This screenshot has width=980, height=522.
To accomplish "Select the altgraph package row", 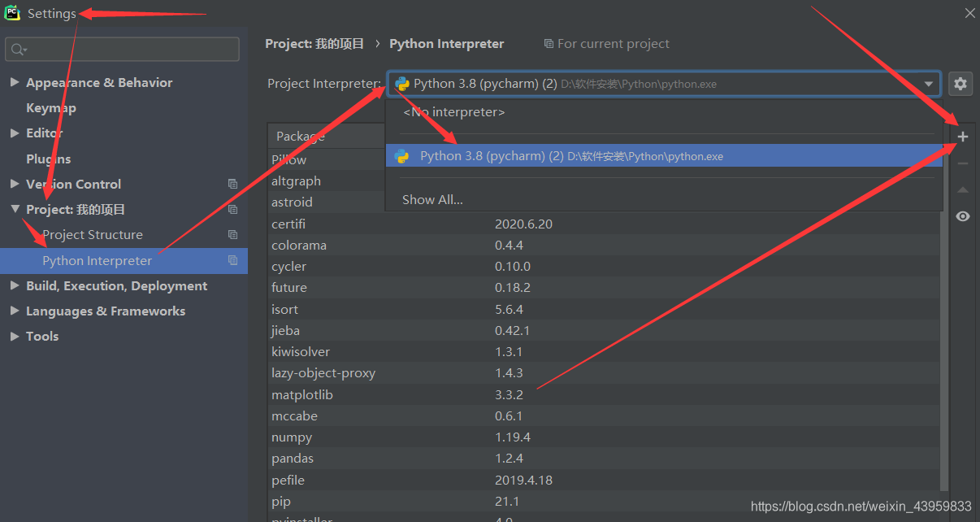I will tap(327, 181).
